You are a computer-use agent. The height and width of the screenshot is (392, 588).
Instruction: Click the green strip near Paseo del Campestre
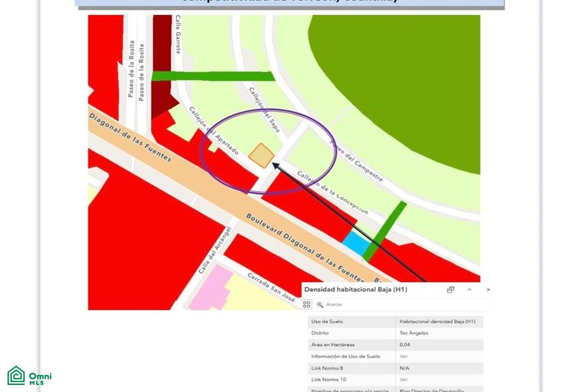pyautogui.click(x=385, y=231)
